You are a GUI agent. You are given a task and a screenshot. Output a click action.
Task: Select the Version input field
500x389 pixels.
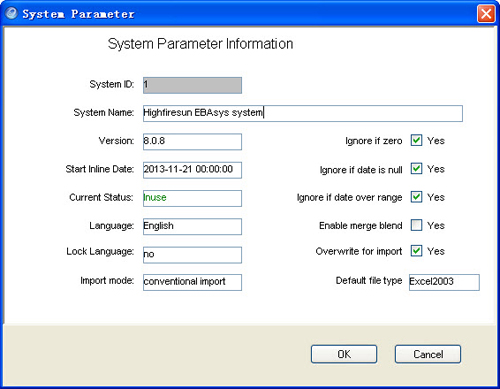(192, 142)
